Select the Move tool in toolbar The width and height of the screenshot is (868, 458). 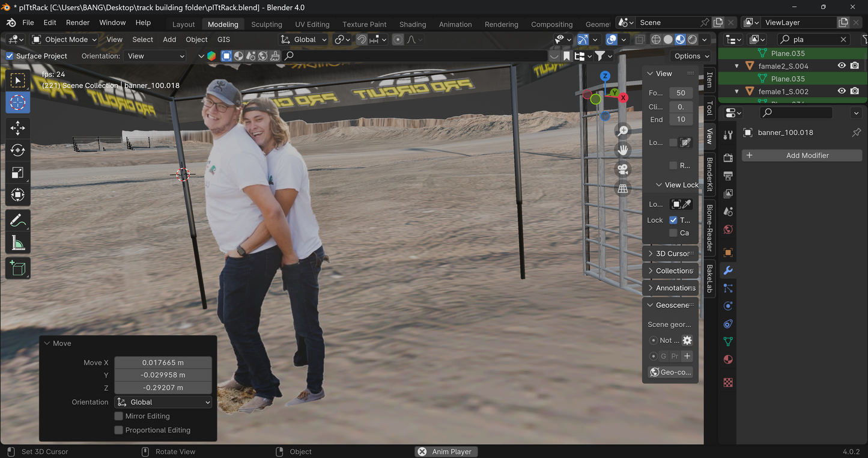pyautogui.click(x=17, y=127)
